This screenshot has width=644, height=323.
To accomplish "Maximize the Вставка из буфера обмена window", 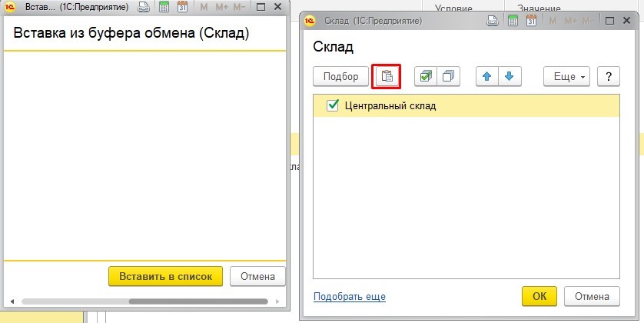I will pyautogui.click(x=261, y=7).
